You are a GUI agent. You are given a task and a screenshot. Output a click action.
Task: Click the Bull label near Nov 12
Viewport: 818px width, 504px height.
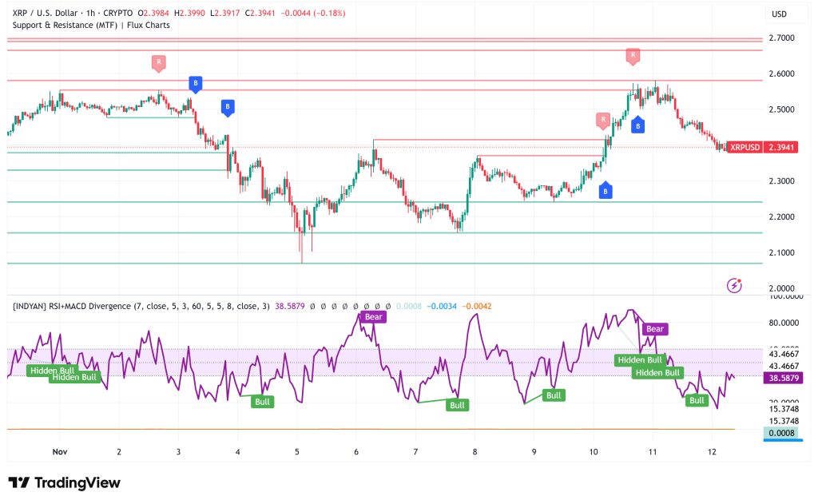(697, 400)
